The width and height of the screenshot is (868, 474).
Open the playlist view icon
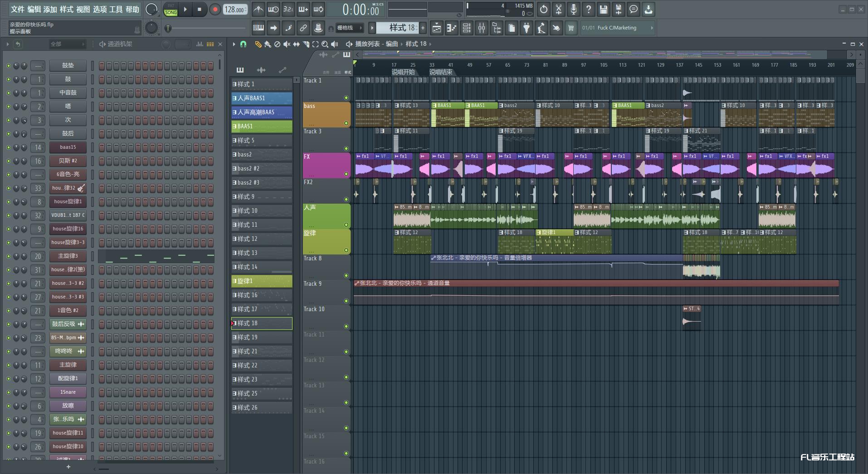(436, 28)
